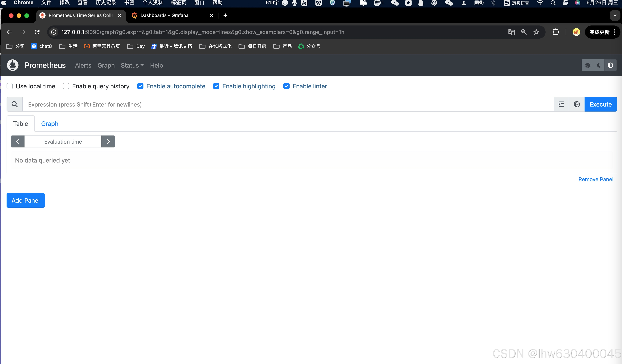
Task: Switch to the Graph panel tab
Action: [x=50, y=124]
